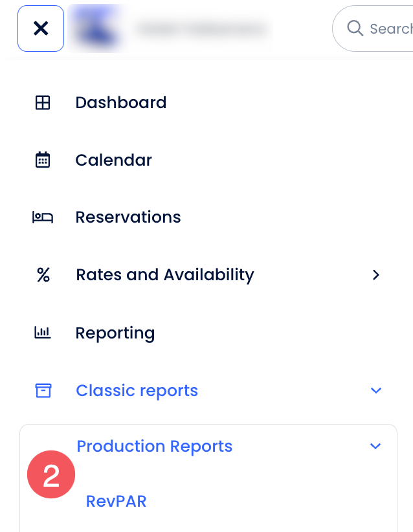Expand Rates and Availability chevron arrow

pos(375,275)
